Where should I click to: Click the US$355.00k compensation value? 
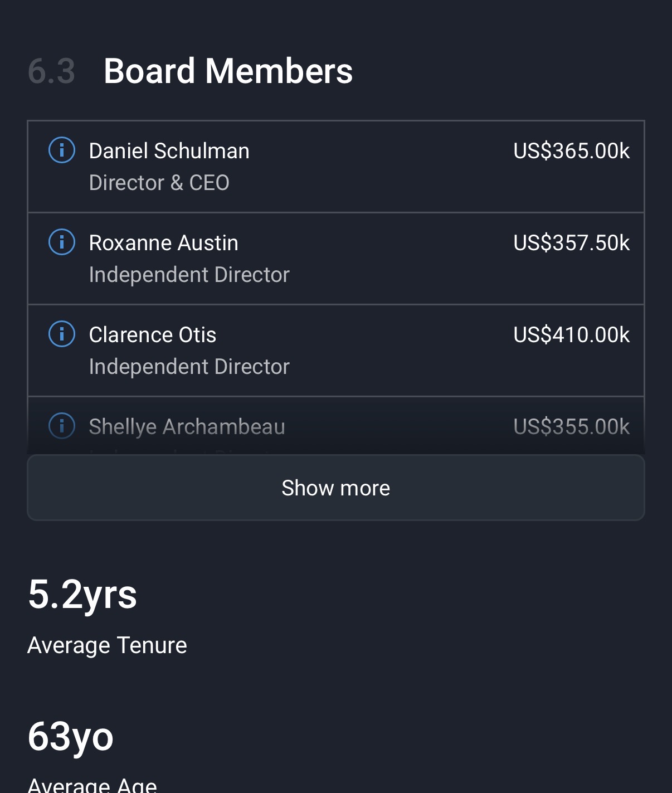571,427
